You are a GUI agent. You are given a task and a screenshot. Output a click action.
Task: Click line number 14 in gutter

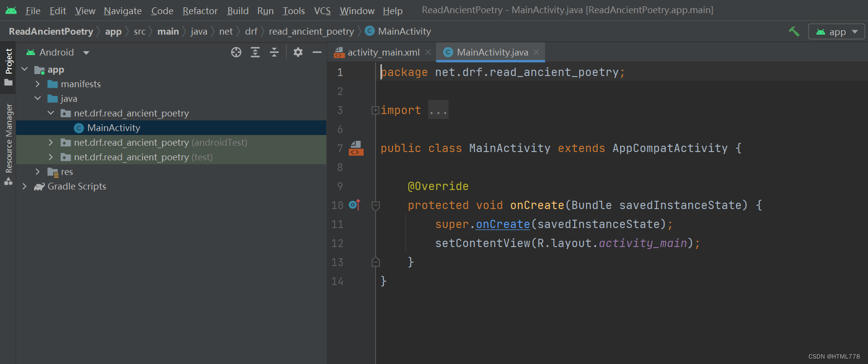pyautogui.click(x=338, y=281)
